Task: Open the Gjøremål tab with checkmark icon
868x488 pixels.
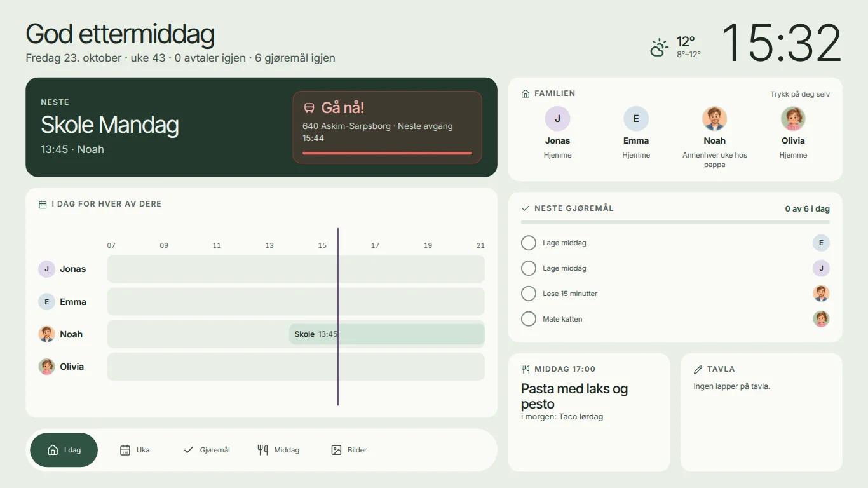Action: (207, 450)
